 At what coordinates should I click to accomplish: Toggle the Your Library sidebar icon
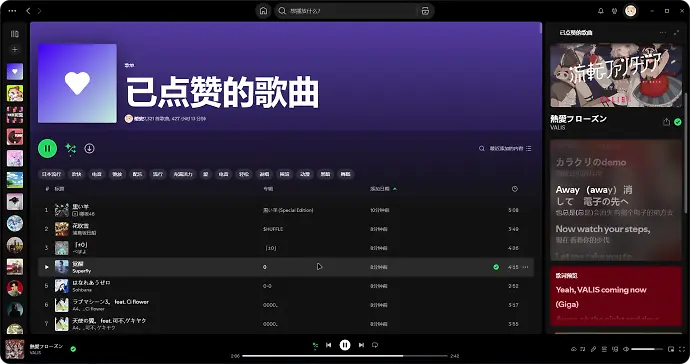pyautogui.click(x=15, y=34)
